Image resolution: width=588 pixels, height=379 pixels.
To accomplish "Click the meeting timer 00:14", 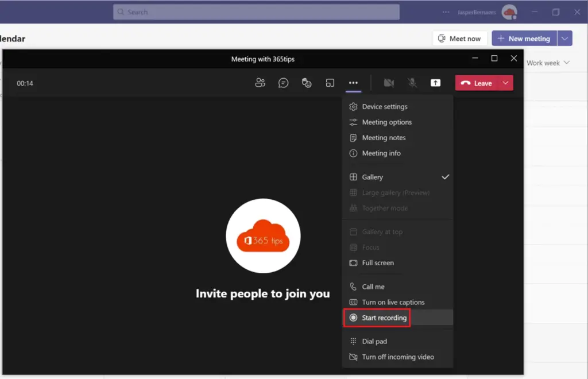I will 25,83.
